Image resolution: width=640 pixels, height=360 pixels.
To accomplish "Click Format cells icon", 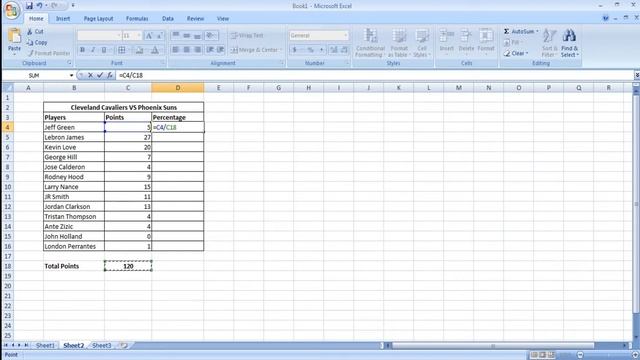I will (x=486, y=36).
